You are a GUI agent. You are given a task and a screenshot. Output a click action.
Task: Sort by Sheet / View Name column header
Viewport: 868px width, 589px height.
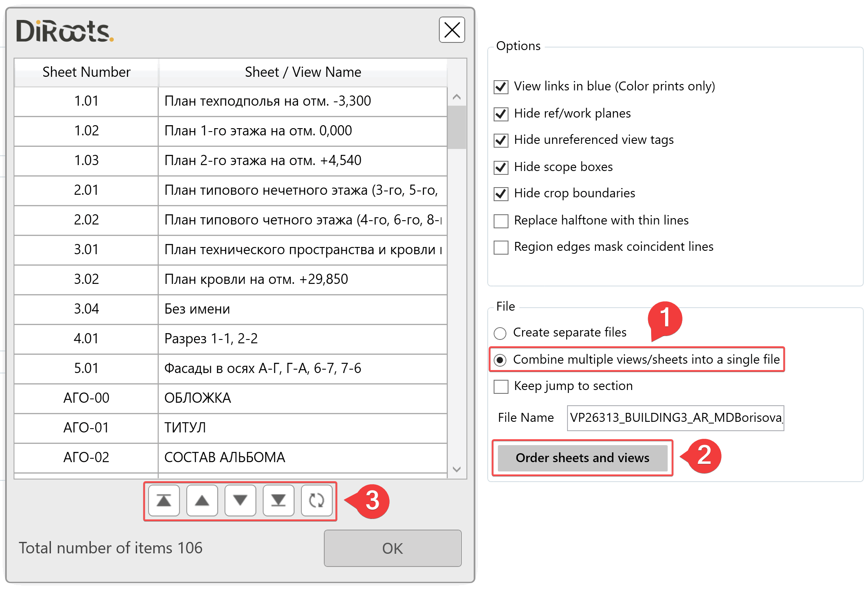tap(303, 72)
